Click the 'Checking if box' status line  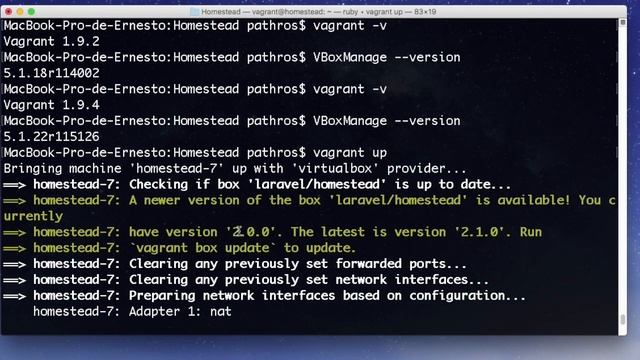coord(257,184)
